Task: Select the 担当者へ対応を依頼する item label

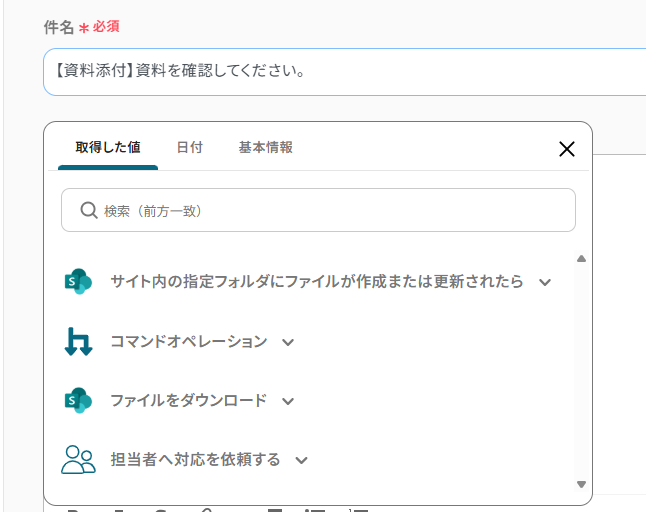Action: pos(195,460)
